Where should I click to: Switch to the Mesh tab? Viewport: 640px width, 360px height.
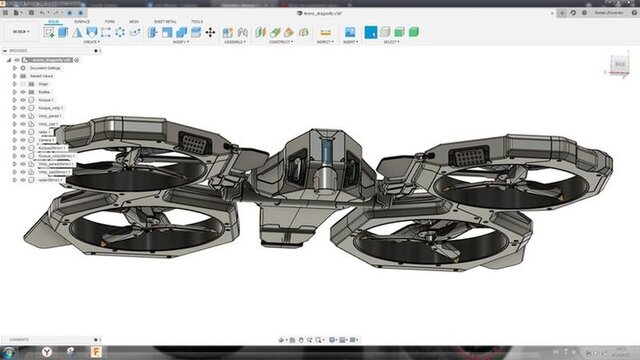134,21
